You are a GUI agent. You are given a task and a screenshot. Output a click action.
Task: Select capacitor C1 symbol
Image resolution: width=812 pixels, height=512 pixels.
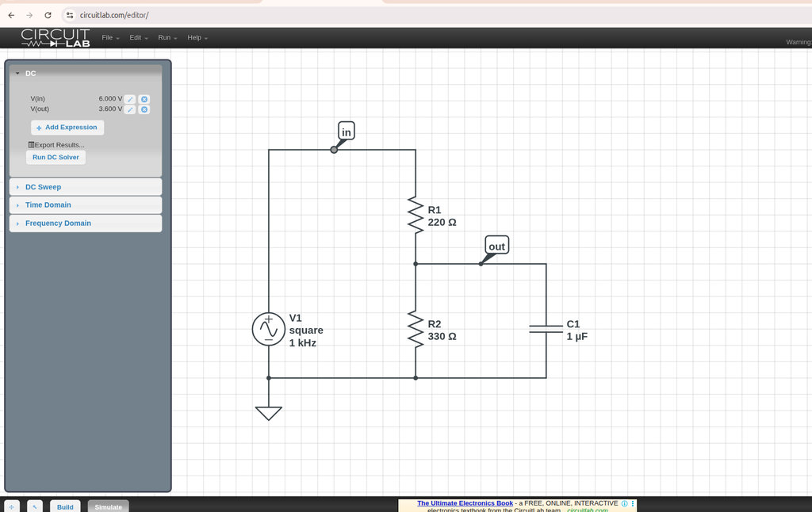[x=546, y=329]
